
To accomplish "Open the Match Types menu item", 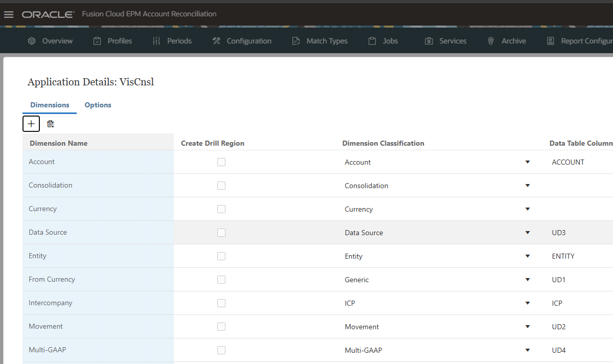I will 327,41.
